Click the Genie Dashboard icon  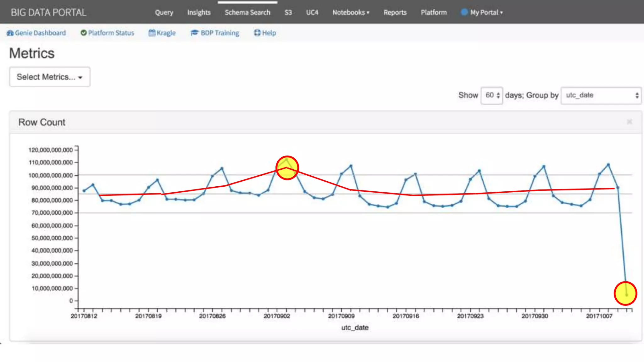(10, 33)
